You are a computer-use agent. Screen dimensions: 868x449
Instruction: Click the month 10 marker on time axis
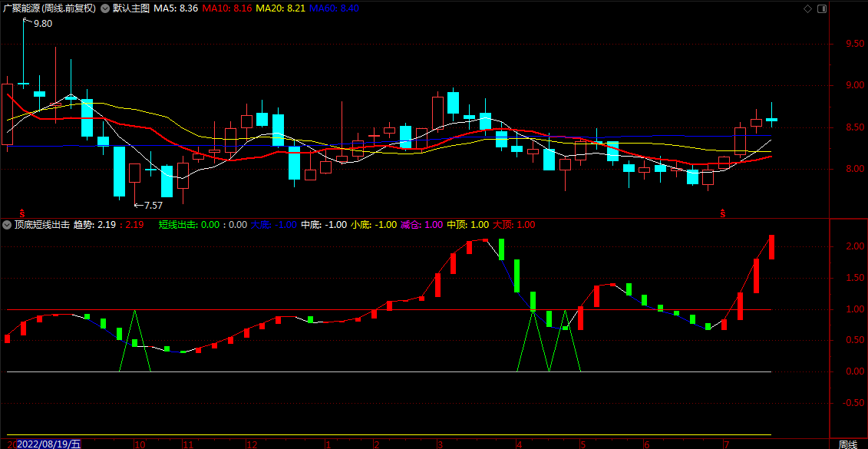(140, 444)
